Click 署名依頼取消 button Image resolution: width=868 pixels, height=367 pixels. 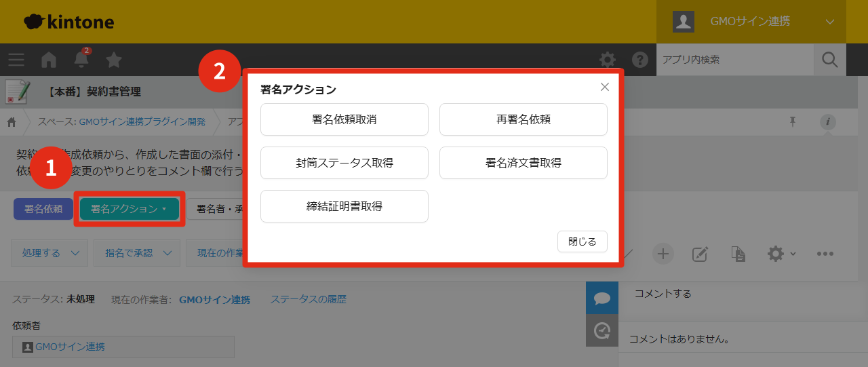point(344,119)
